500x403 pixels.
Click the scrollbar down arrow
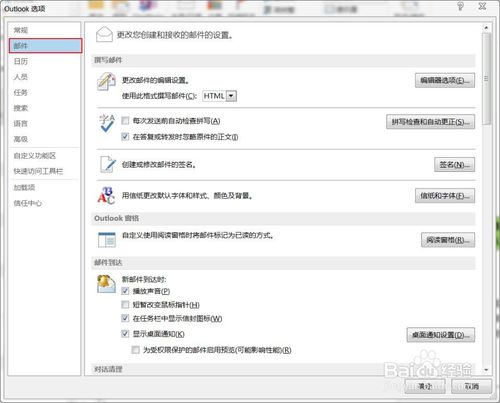tap(486, 370)
